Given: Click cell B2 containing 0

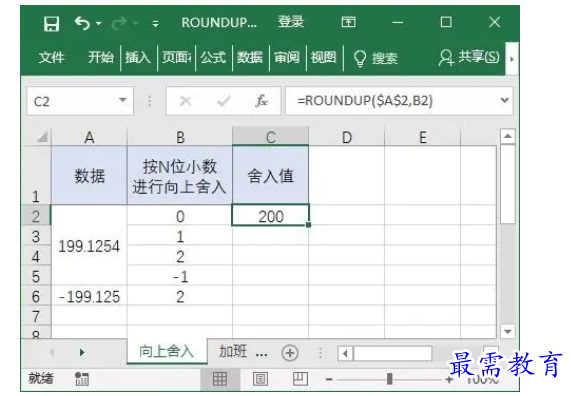Looking at the screenshot, I should tap(180, 216).
